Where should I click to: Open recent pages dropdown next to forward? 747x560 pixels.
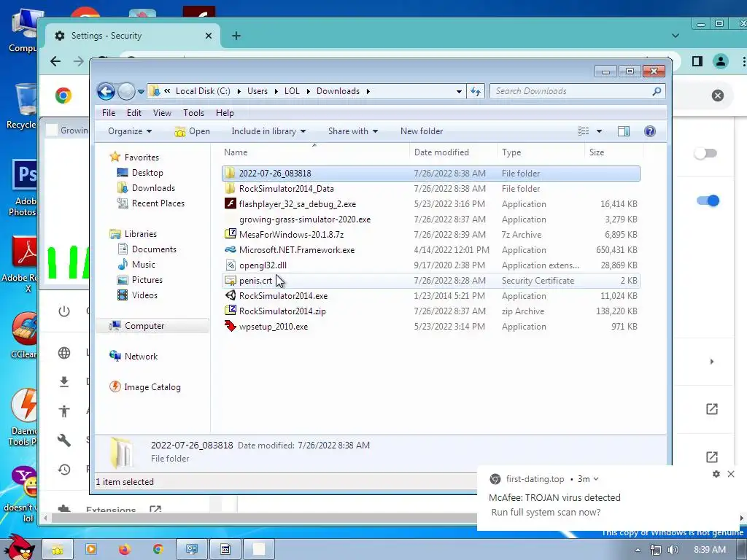coord(141,91)
